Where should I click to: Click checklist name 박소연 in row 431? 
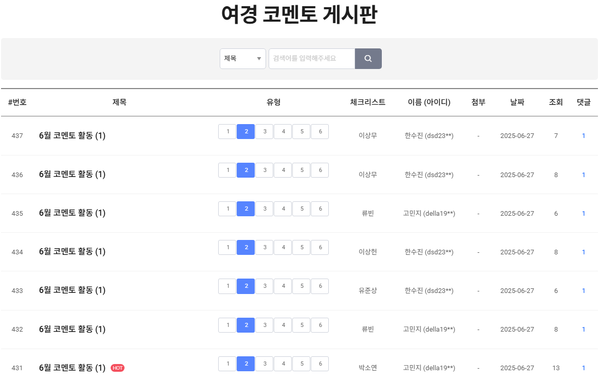coord(368,368)
